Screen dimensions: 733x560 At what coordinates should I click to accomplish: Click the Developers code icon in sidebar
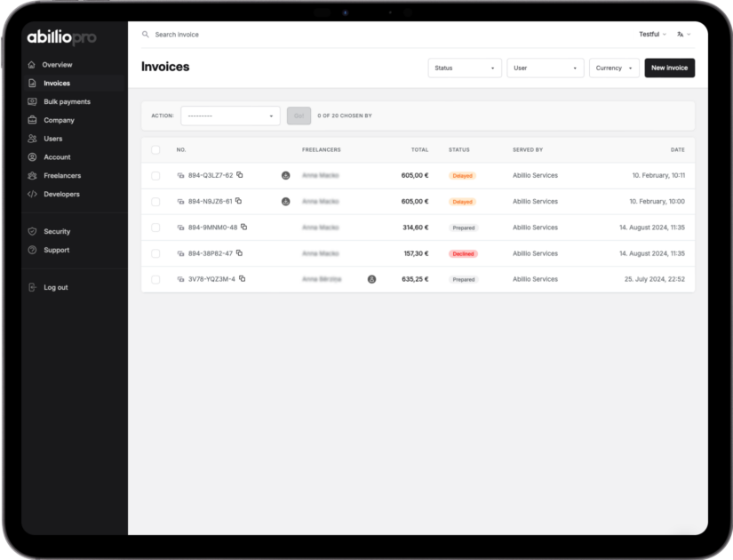[x=32, y=194]
